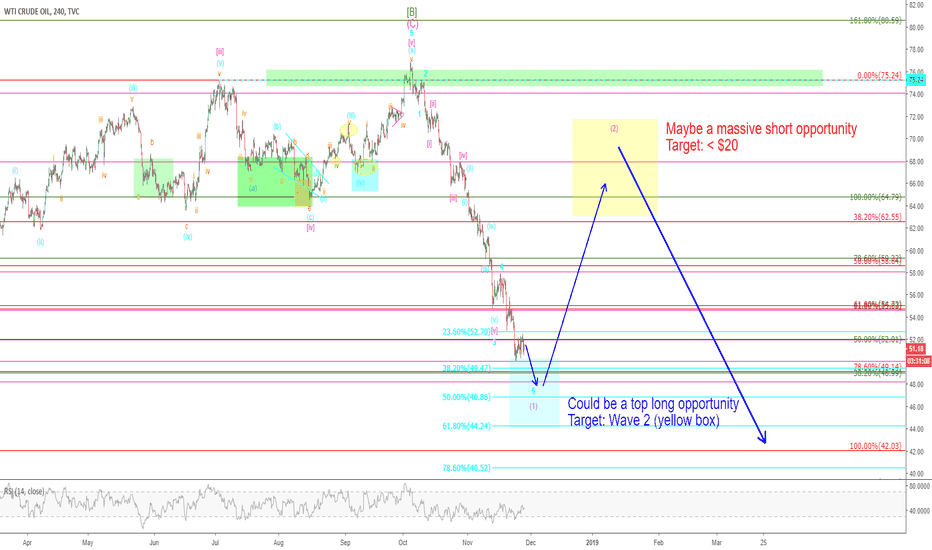Click the pink (C) wave label
Screen dimensions: 932x550
coord(412,24)
